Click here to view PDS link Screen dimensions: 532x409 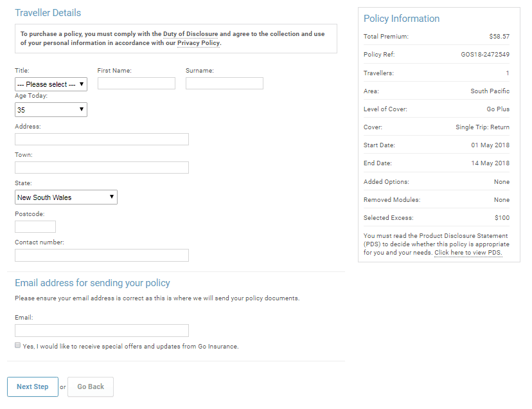coord(468,253)
